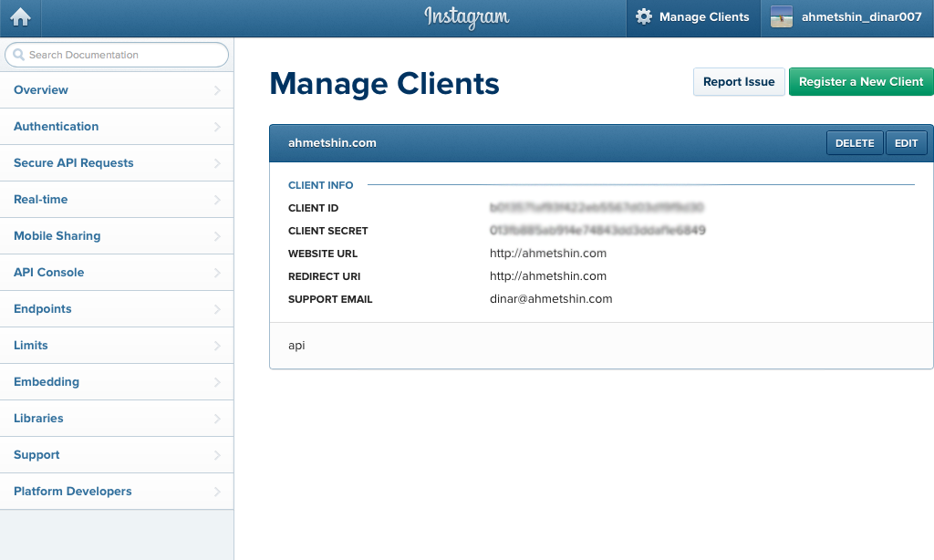Viewport: 934px width, 560px height.
Task: Expand the Authentication chevron
Action: [x=217, y=127]
